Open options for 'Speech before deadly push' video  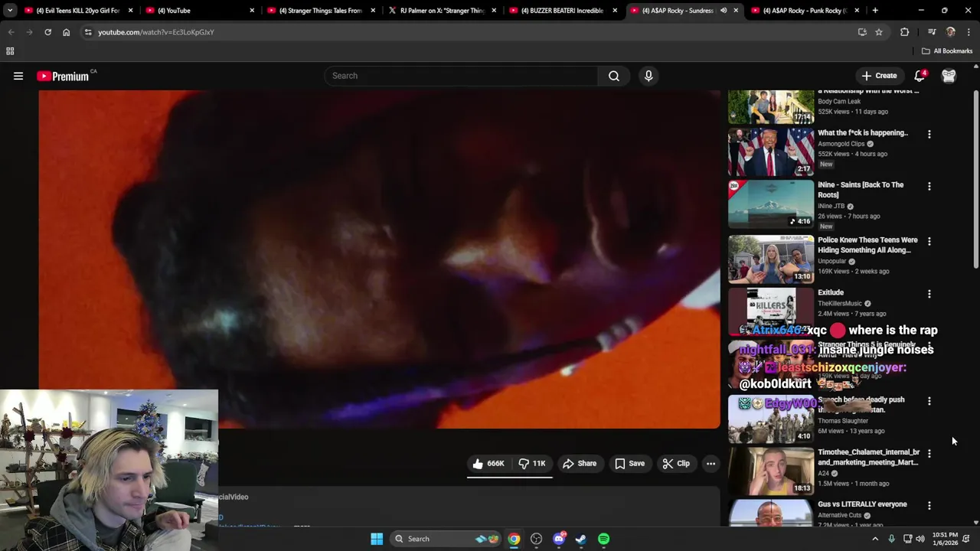click(x=929, y=401)
